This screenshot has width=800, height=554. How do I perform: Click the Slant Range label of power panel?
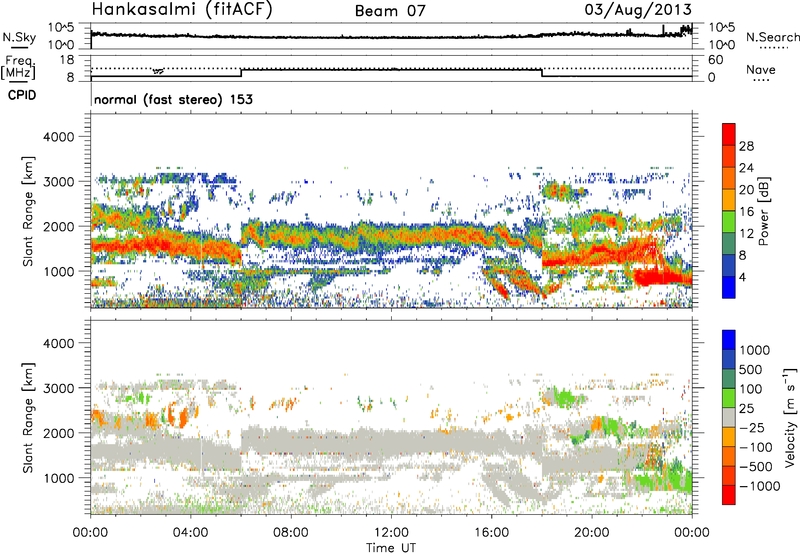(x=28, y=211)
